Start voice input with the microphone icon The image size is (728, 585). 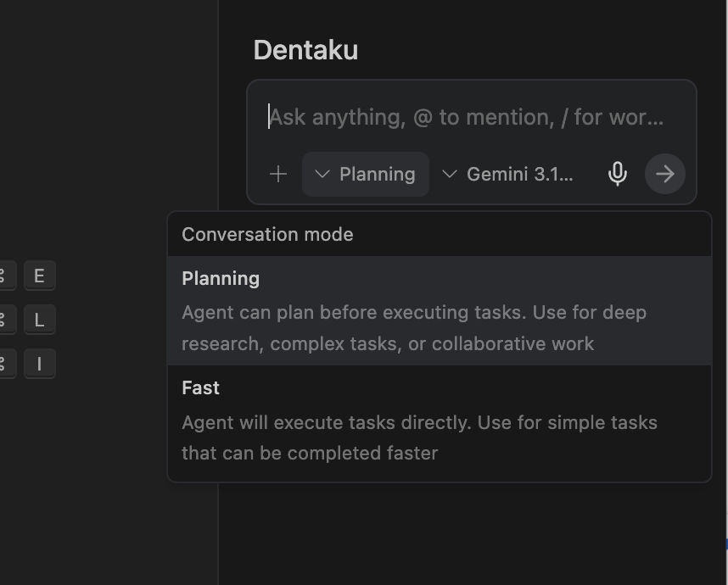(x=618, y=174)
